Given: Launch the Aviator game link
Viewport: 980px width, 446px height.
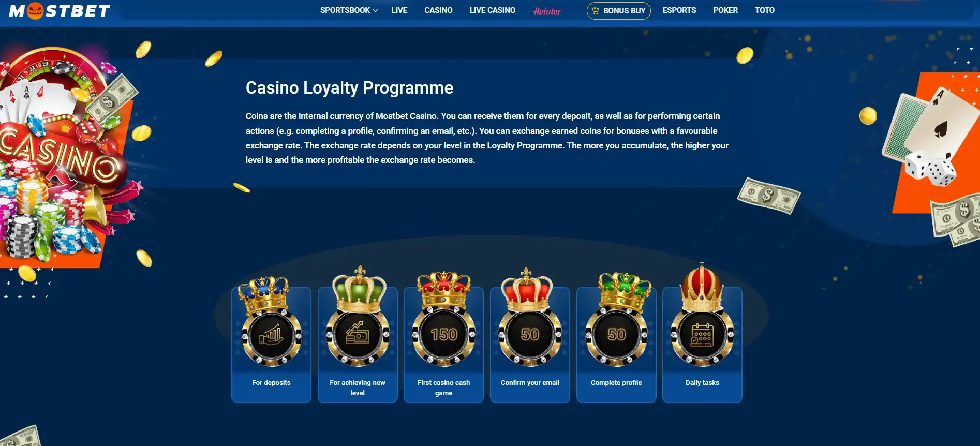Looking at the screenshot, I should tap(547, 11).
